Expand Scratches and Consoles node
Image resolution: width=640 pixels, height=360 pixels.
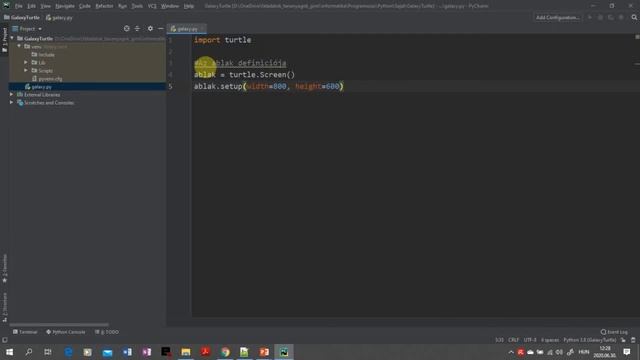[x=12, y=103]
